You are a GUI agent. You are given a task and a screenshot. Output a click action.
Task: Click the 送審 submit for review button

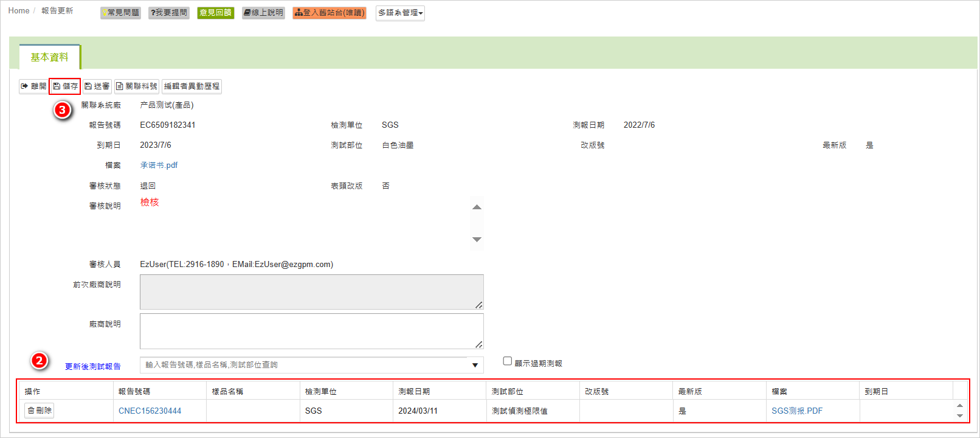click(x=97, y=86)
